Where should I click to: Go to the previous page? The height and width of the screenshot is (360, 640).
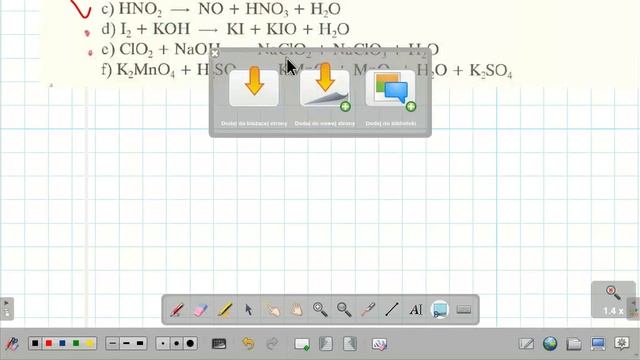[x=326, y=344]
